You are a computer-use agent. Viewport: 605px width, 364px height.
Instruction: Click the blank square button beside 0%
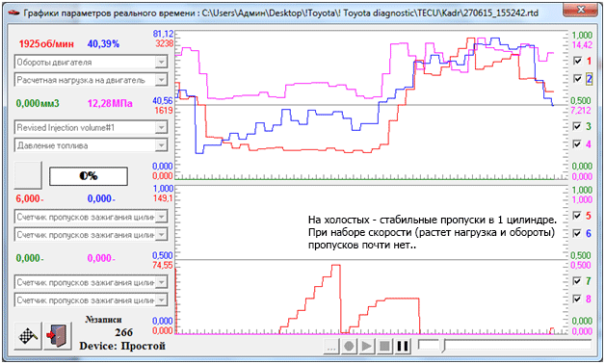click(28, 175)
